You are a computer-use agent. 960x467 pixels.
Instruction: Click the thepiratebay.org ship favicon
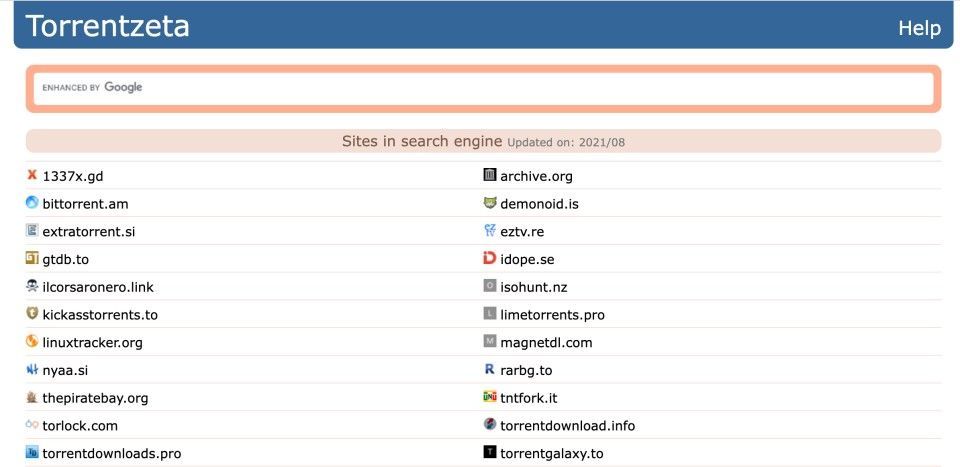pos(32,397)
